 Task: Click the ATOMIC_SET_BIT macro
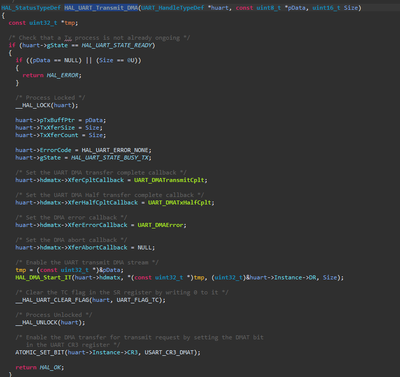40,353
